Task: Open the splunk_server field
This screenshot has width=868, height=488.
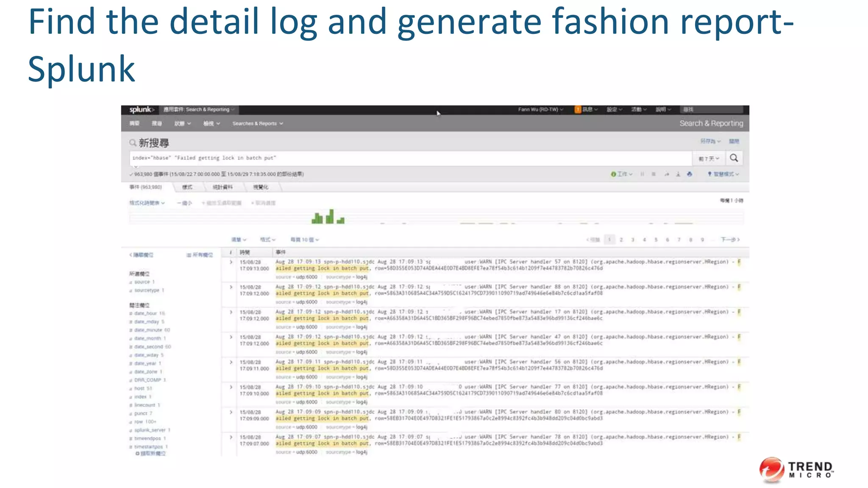Action: coord(150,430)
